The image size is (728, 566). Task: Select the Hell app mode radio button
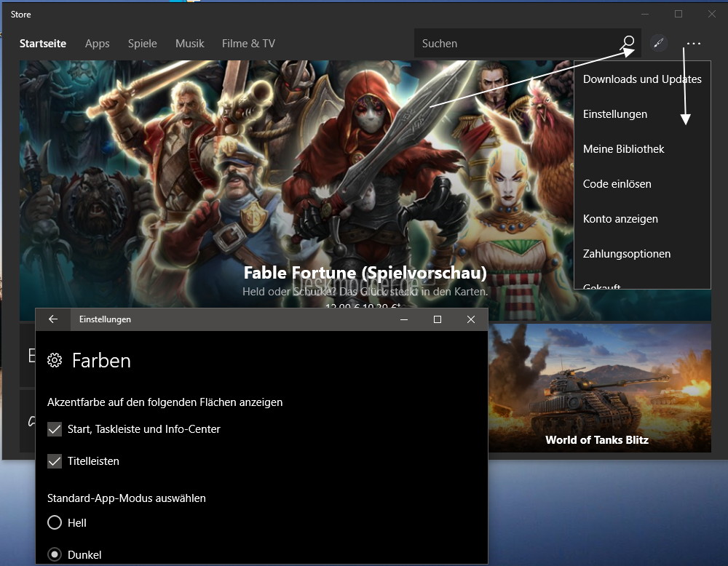55,523
